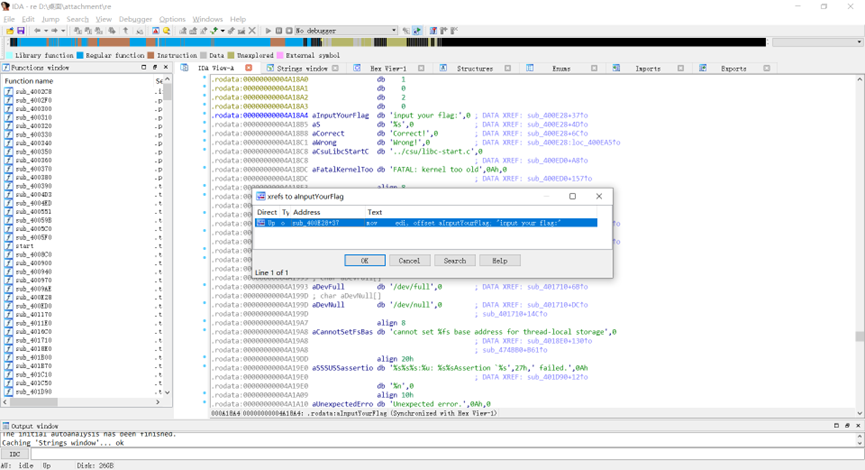Open the Debugger menu
This screenshot has height=470, width=865.
(135, 19)
